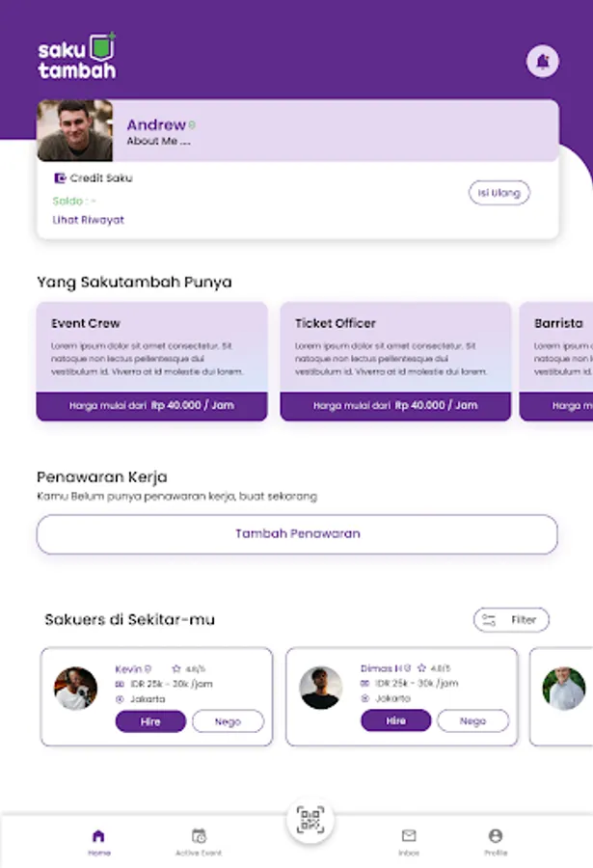593x868 pixels.
Task: Hire Kevin with the Hire button
Action: point(150,721)
